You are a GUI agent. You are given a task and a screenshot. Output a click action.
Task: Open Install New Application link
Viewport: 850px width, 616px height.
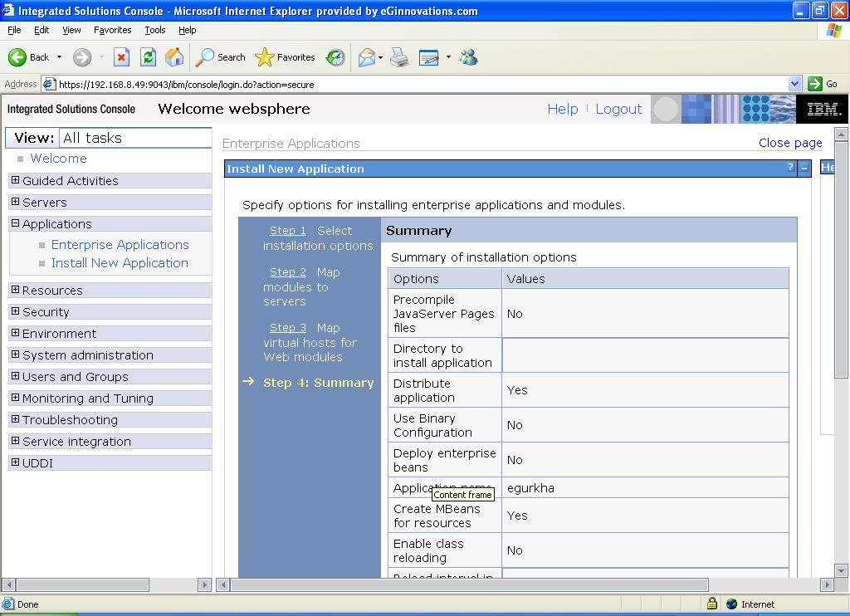point(120,263)
